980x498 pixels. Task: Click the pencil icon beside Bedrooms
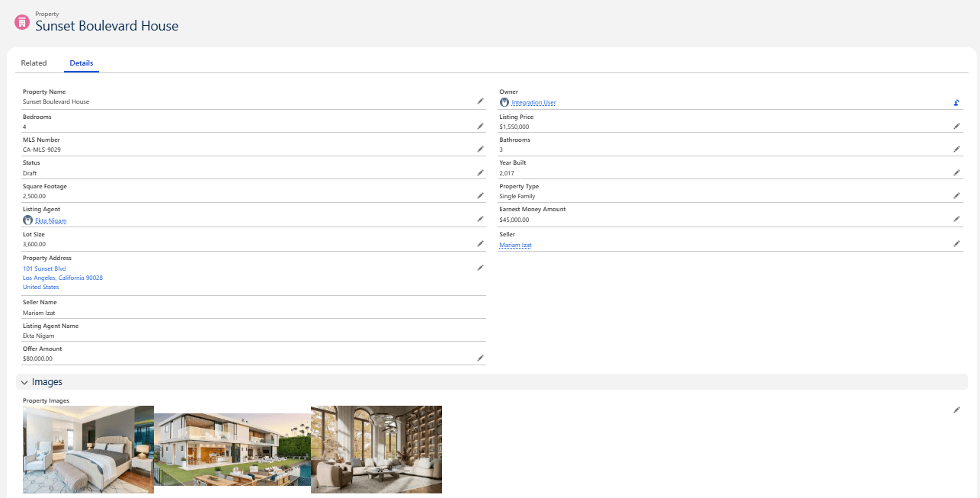(x=480, y=126)
